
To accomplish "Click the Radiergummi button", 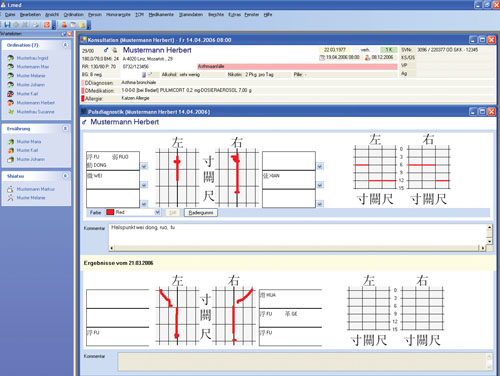I will (x=201, y=213).
